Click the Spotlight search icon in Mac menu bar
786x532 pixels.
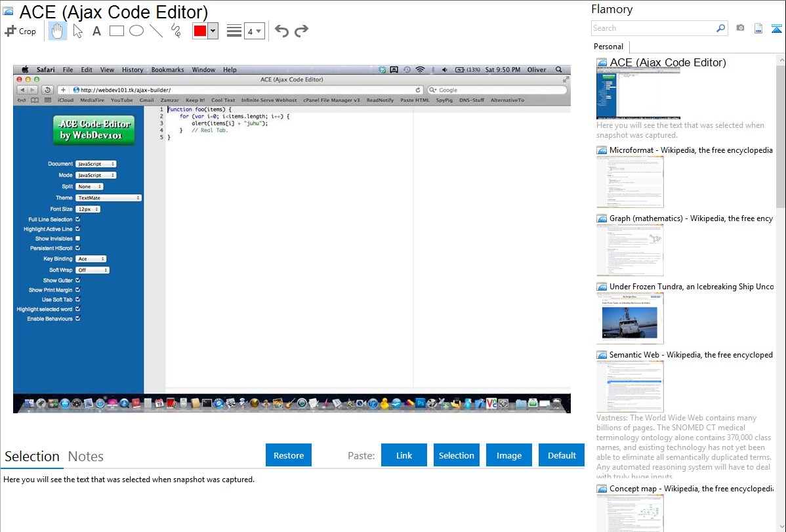[558, 70]
